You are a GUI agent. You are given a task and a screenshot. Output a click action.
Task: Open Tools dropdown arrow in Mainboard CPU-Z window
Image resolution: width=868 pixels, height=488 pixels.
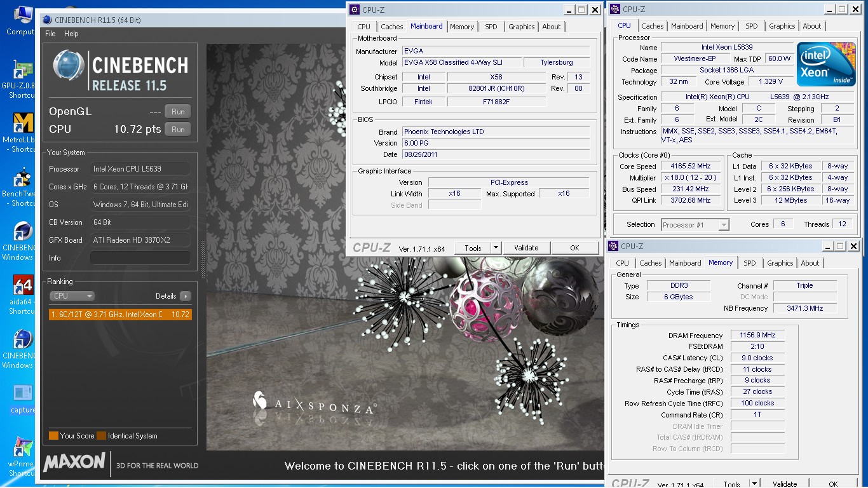click(x=496, y=248)
